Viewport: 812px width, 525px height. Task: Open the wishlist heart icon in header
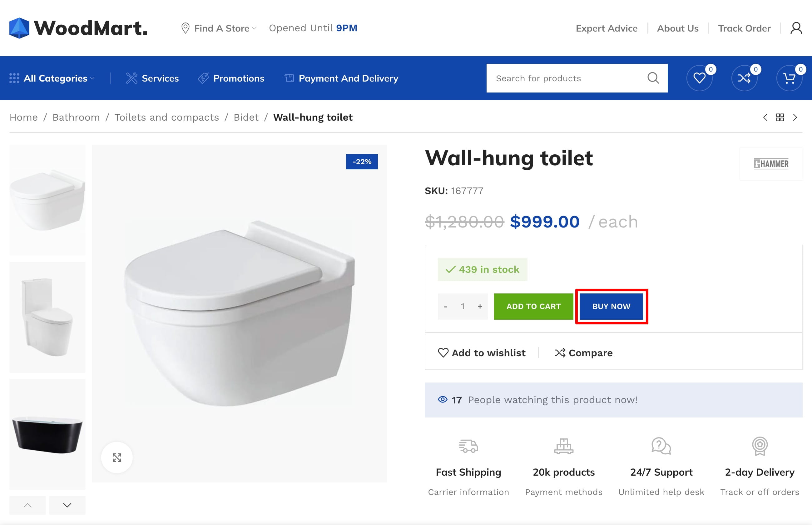pos(699,78)
